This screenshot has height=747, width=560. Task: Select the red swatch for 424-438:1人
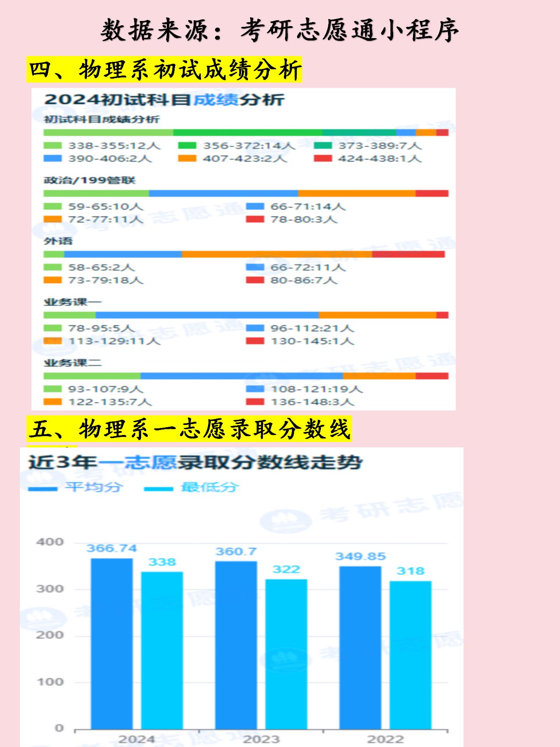(x=323, y=159)
